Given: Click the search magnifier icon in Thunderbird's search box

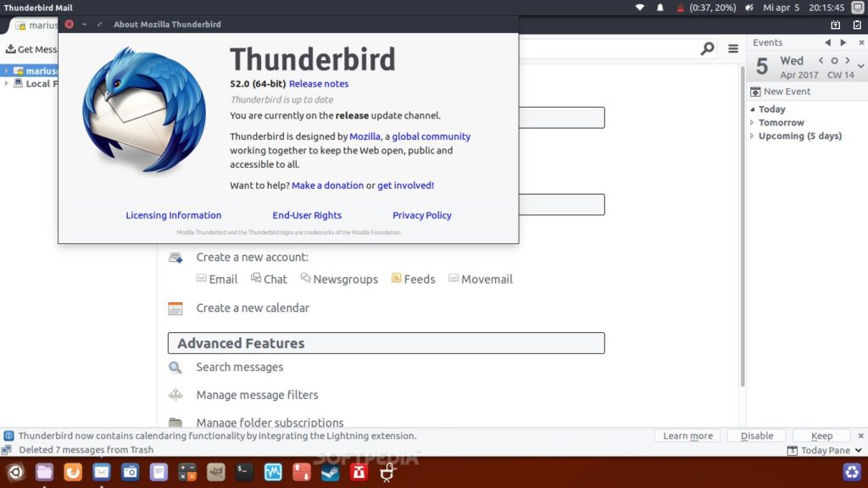Looking at the screenshot, I should 707,48.
